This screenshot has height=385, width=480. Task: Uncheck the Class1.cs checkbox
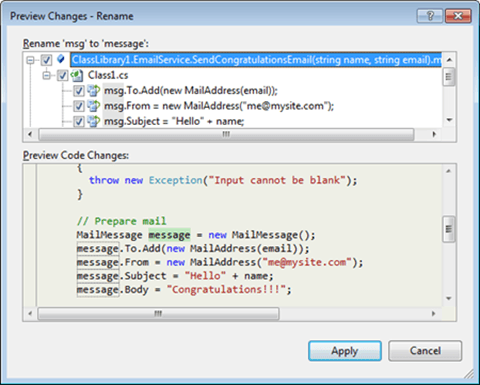[x=62, y=76]
